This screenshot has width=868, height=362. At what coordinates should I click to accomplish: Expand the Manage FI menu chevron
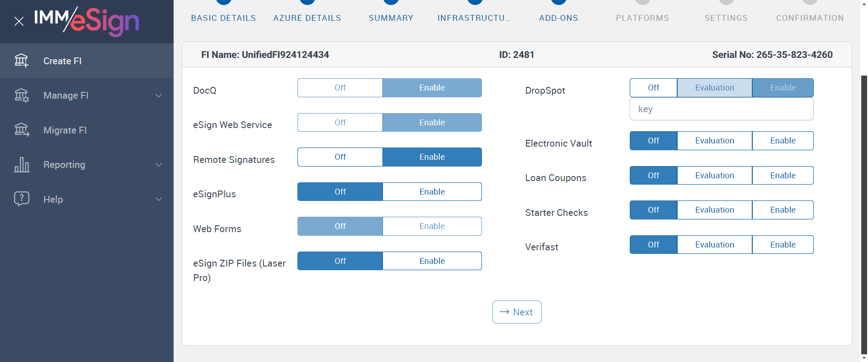tap(159, 95)
